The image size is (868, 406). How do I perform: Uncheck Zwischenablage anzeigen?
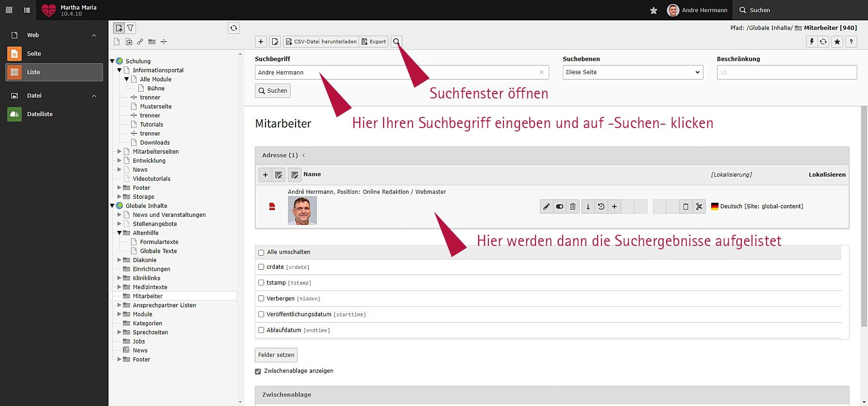[x=258, y=372]
